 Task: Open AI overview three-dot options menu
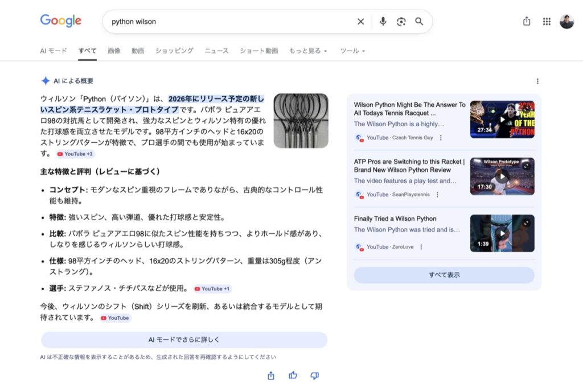[x=537, y=81]
